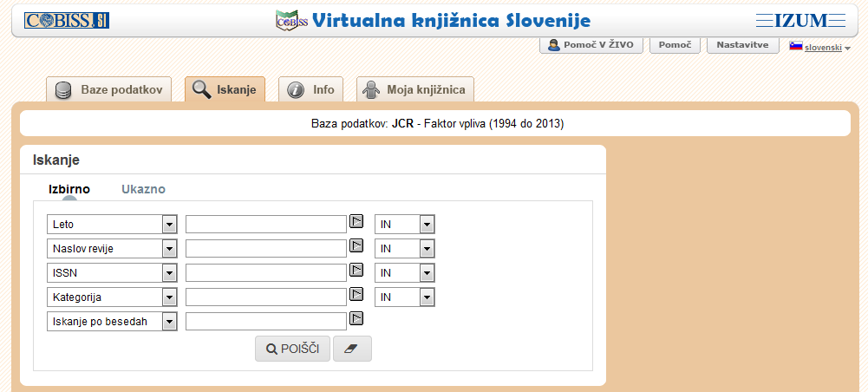Image resolution: width=868 pixels, height=392 pixels.
Task: Open index list icon beside Leto field
Action: point(356,222)
